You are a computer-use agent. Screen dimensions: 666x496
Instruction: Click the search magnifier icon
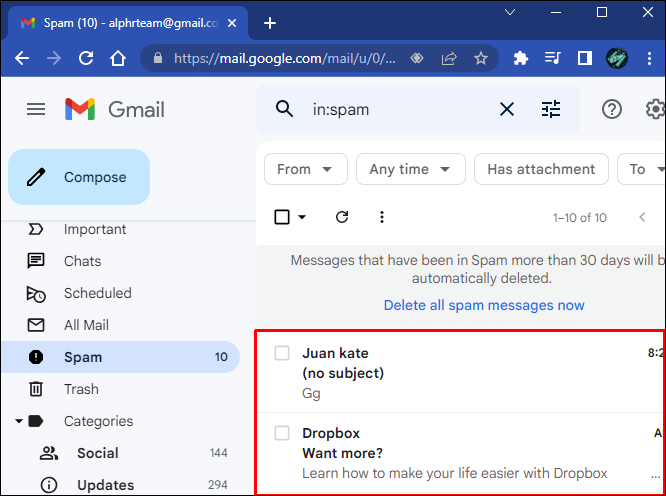click(x=284, y=109)
